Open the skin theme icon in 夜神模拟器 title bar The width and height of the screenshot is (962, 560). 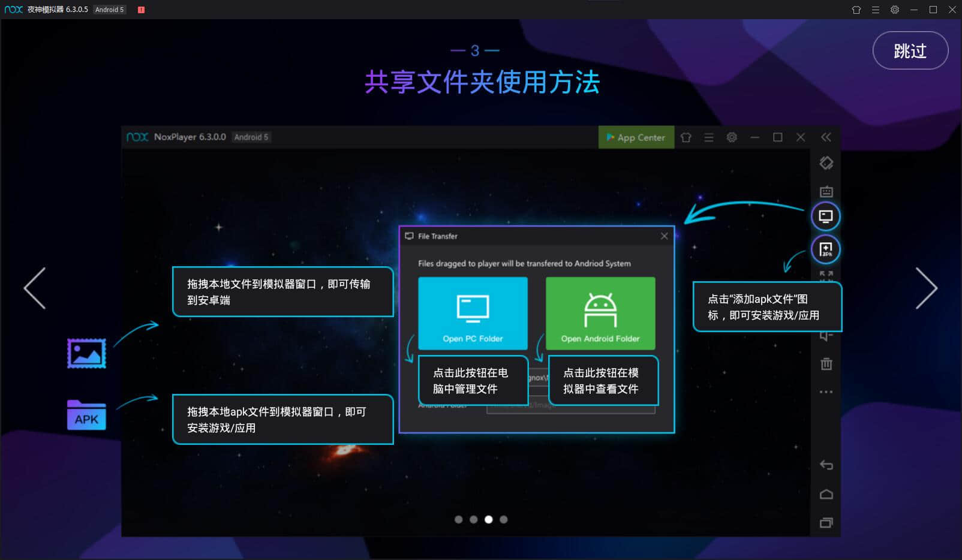coord(856,10)
